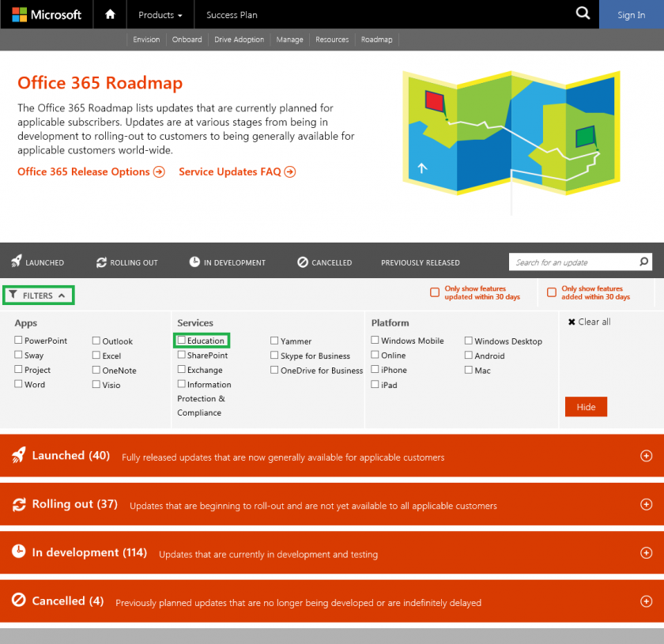Check the Word app filter
The width and height of the screenshot is (664, 644).
tap(18, 383)
